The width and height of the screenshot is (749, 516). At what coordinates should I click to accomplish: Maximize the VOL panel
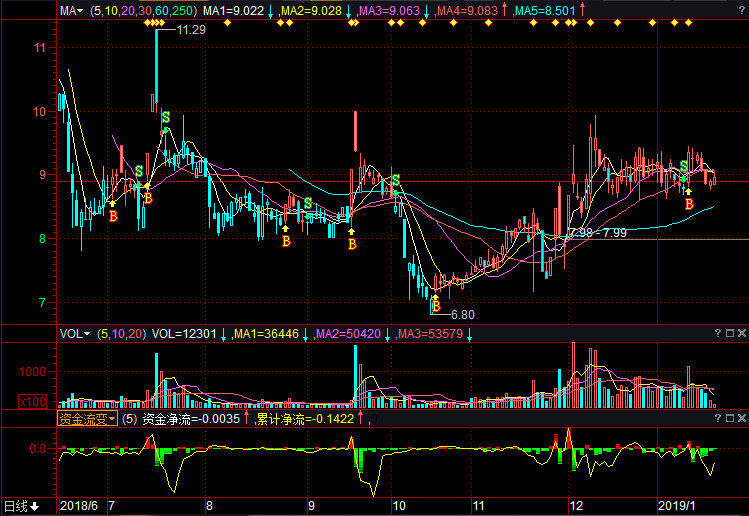[x=730, y=333]
